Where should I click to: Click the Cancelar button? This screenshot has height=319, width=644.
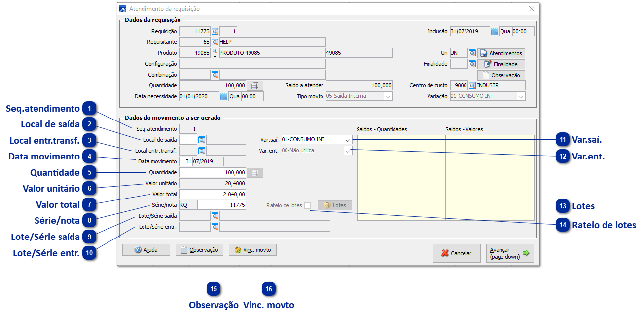tap(457, 253)
